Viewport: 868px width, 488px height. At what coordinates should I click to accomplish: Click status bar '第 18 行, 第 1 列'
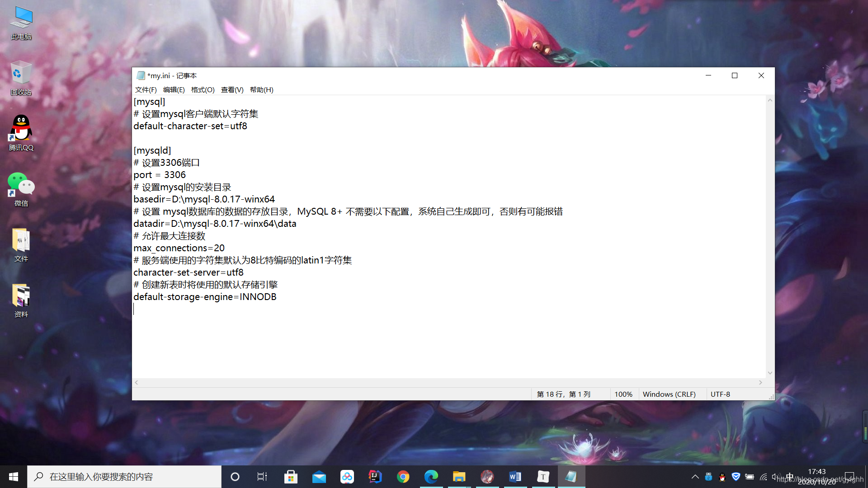564,394
